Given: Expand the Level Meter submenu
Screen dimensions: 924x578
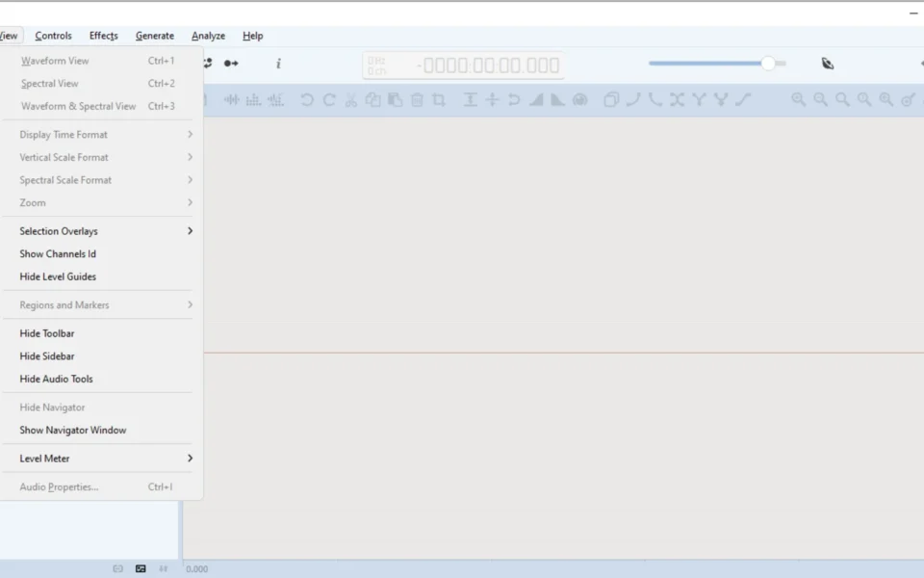Looking at the screenshot, I should [x=98, y=459].
